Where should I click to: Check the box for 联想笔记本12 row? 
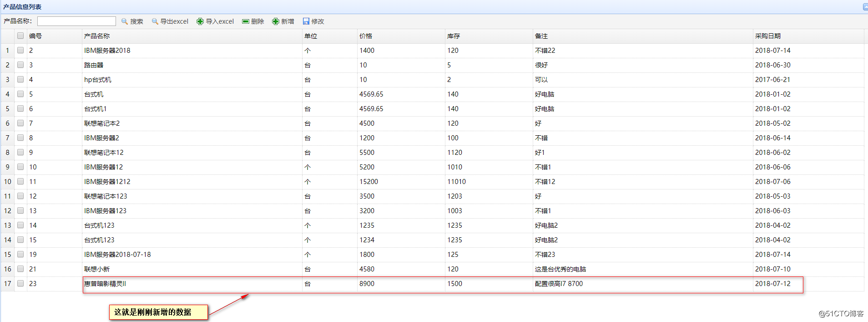pyautogui.click(x=20, y=152)
